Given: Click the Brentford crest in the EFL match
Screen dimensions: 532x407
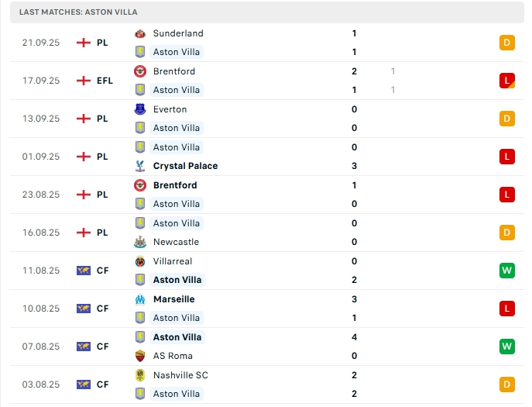Looking at the screenshot, I should [x=140, y=71].
